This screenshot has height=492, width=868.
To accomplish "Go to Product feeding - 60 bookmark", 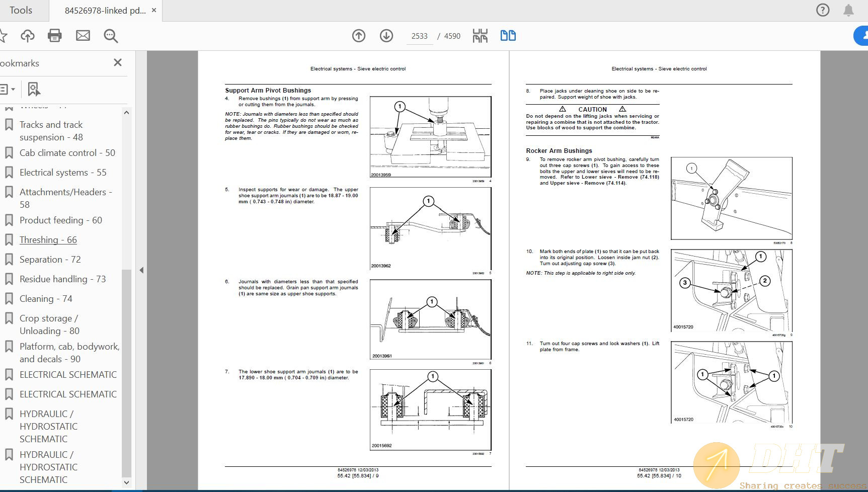I will click(61, 220).
